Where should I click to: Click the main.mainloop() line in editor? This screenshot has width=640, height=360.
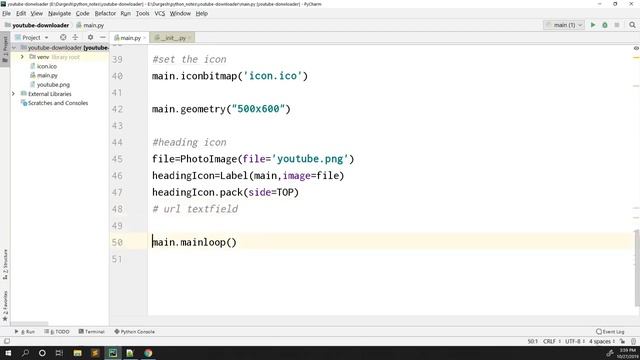point(194,242)
